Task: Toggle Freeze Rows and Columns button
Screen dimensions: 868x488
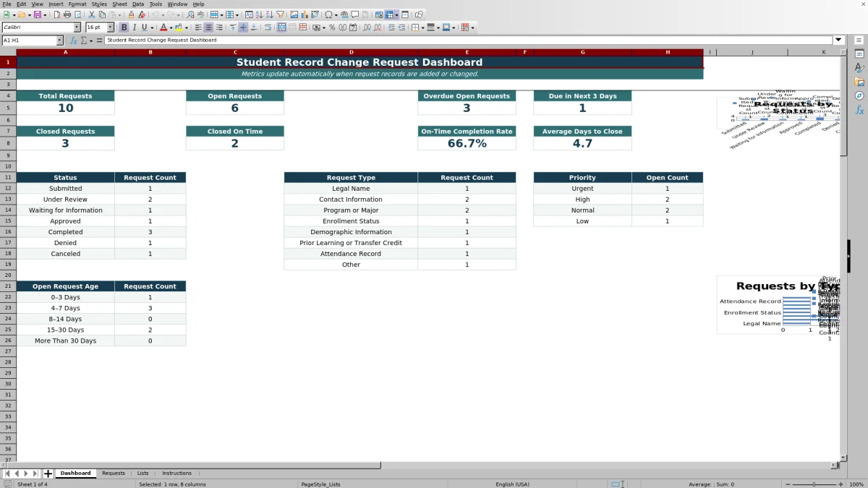Action: [x=389, y=14]
